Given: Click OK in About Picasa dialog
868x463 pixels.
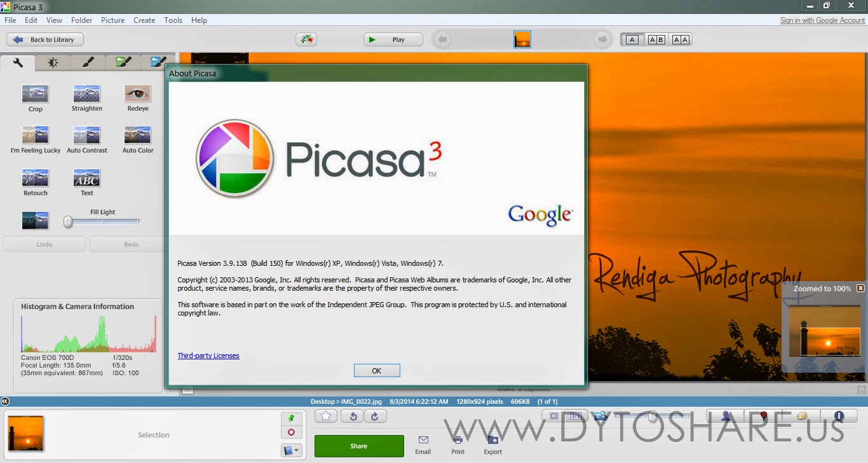Looking at the screenshot, I should (377, 370).
